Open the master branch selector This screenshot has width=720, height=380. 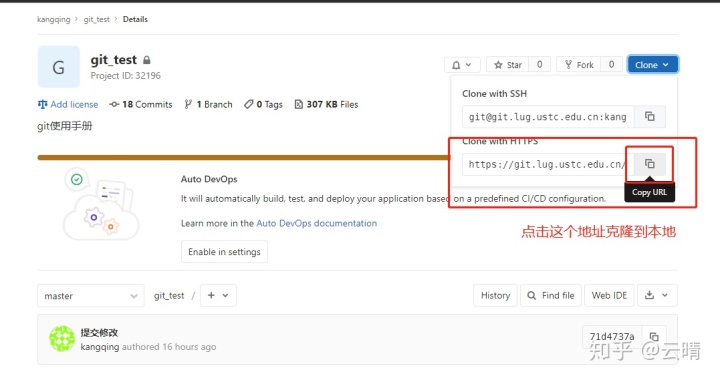(x=91, y=296)
